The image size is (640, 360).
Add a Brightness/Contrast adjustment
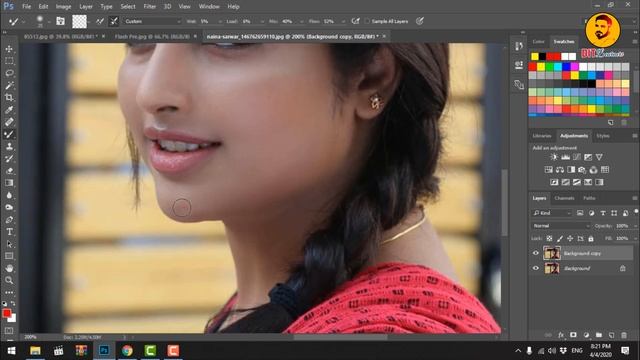coord(554,157)
